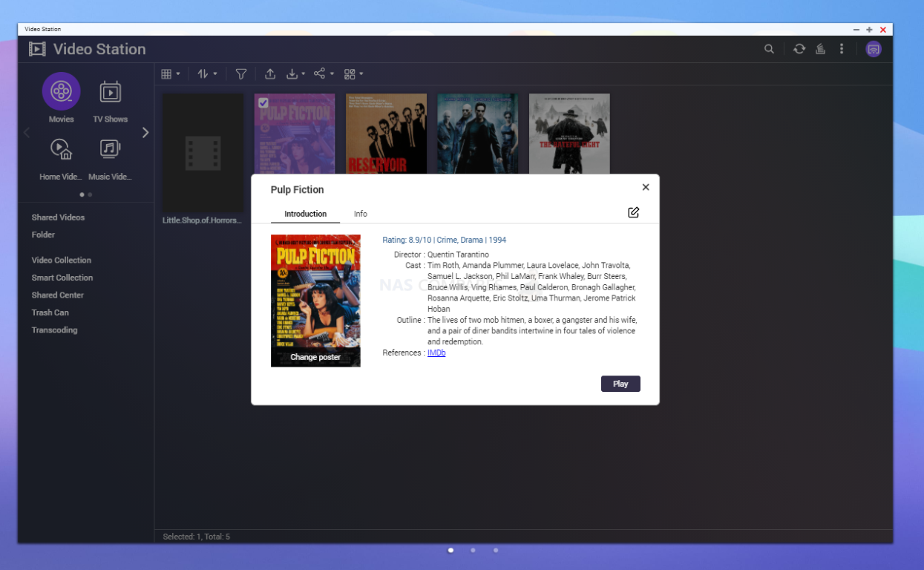
Task: Select the Reservoir Dogs poster thumbnail
Action: pos(386,134)
